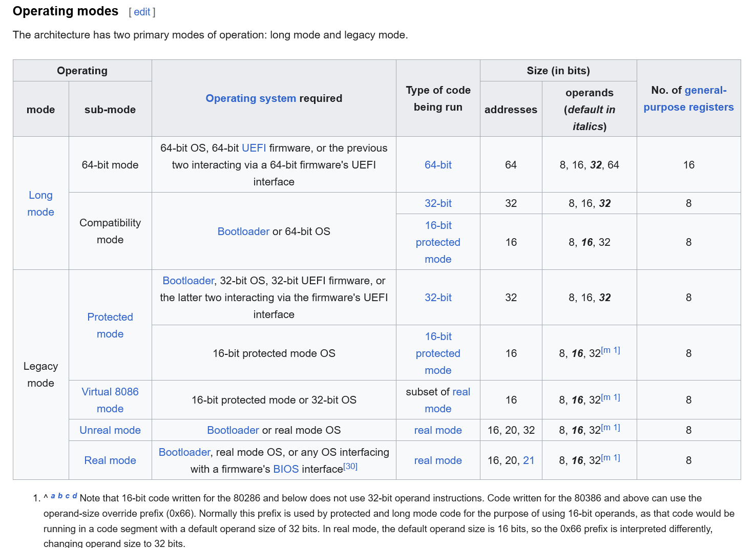Open Bootloader link in 'Bootloader or 64-bit OS'
The width and height of the screenshot is (756, 548).
[243, 231]
